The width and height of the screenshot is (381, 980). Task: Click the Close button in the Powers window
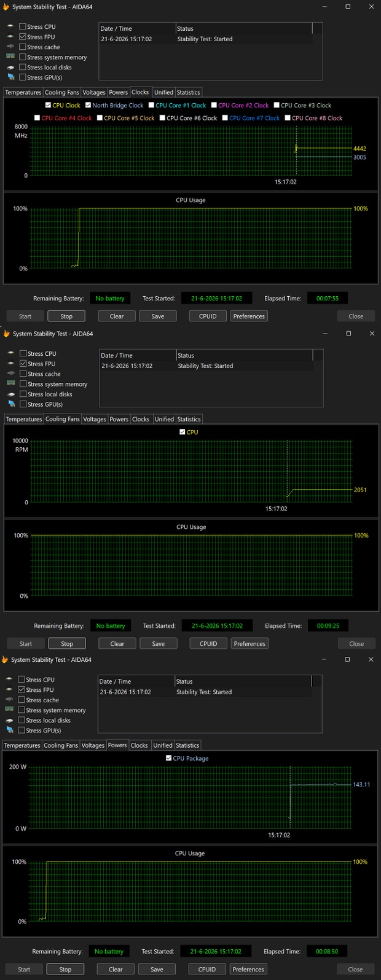tap(355, 970)
